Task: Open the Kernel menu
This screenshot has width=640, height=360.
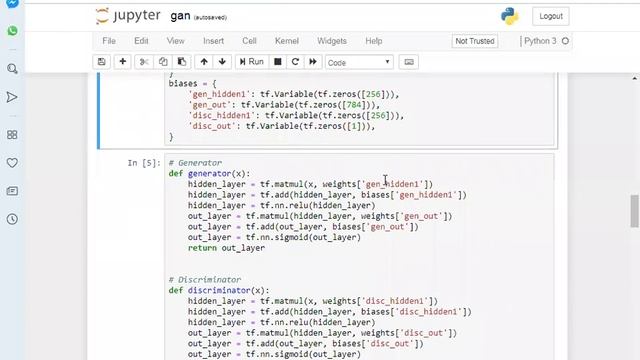Action: [287, 41]
